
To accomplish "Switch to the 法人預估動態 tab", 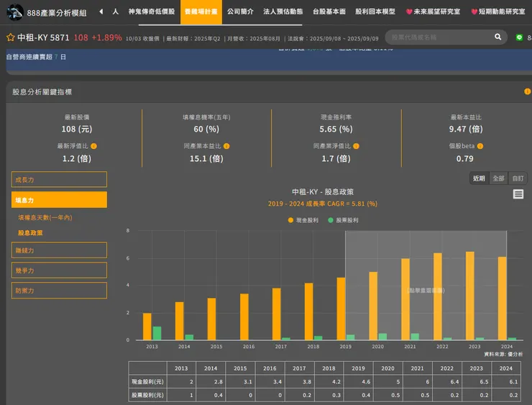I will [x=283, y=12].
